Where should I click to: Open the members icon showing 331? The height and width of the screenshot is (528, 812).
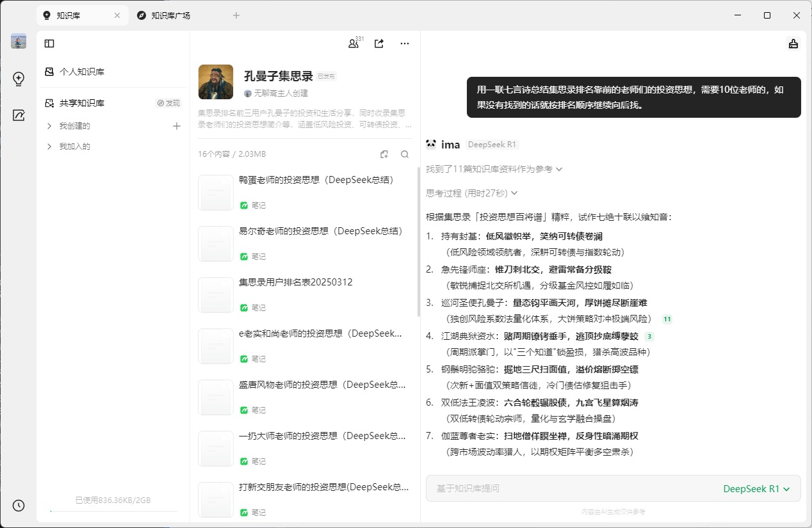pyautogui.click(x=354, y=44)
